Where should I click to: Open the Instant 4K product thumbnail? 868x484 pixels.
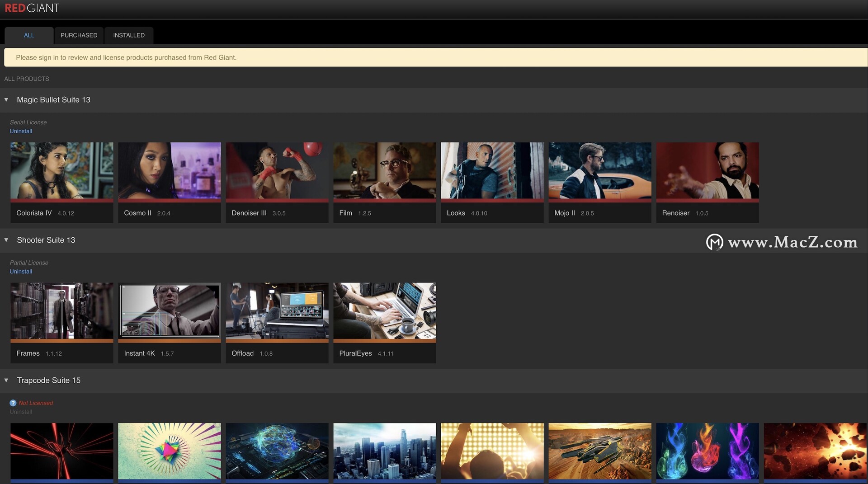(170, 311)
